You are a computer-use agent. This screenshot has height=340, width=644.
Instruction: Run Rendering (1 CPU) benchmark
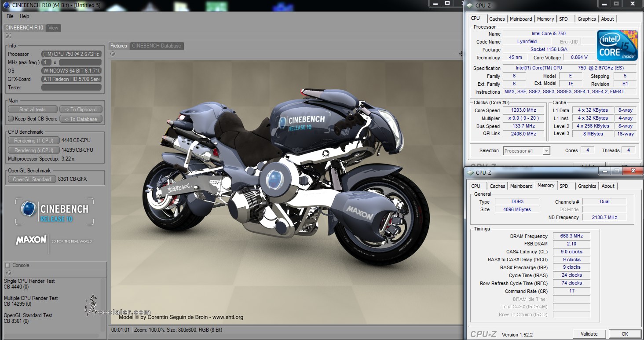point(33,140)
